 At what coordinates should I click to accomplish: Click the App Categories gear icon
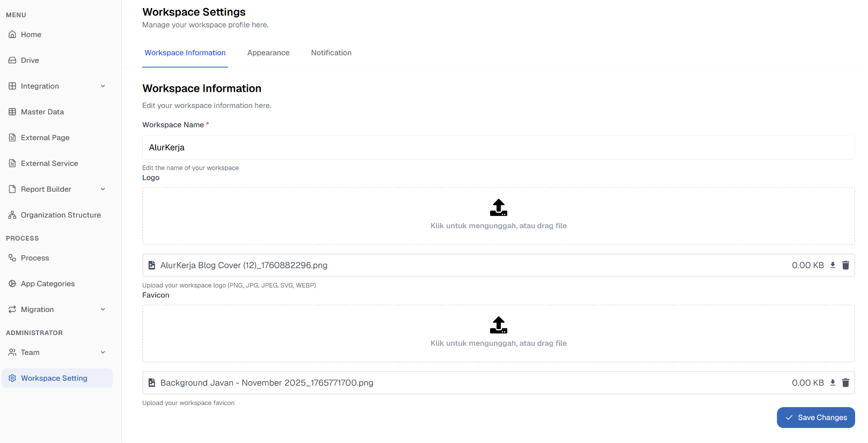tap(12, 284)
